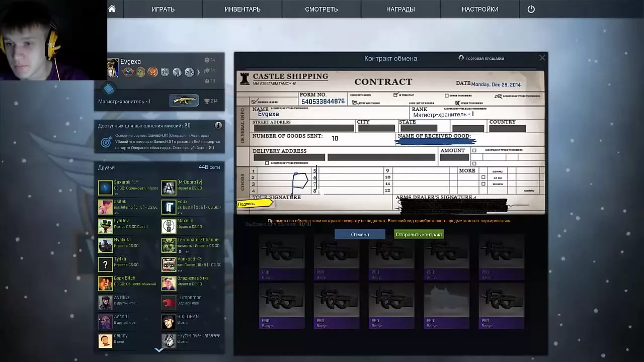Open the ИГРАТЬ menu

[x=163, y=9]
